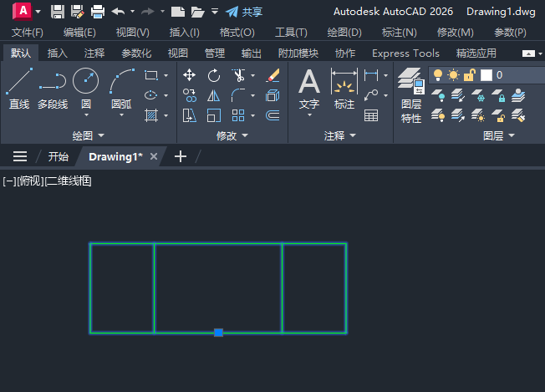Viewport: 545px width, 392px height.
Task: Activate the Offset tool
Action: click(x=272, y=115)
